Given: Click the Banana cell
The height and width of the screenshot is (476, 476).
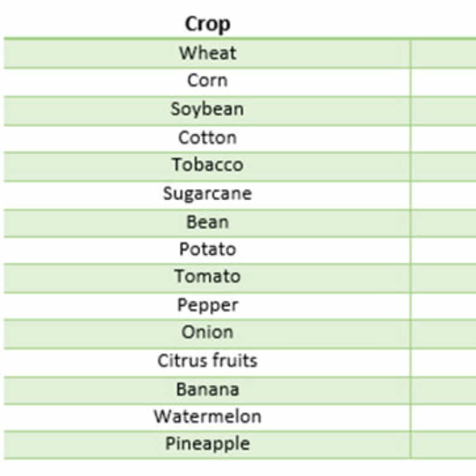Looking at the screenshot, I should coord(208,390).
